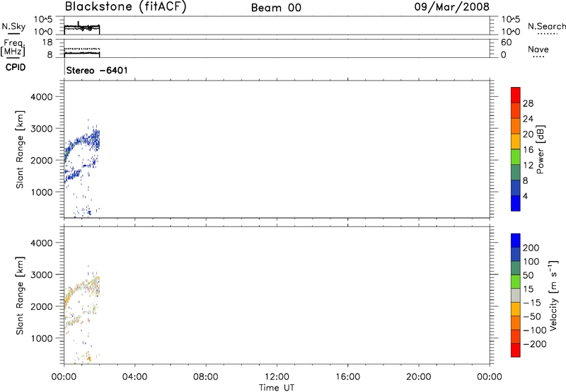566x392 pixels.
Task: Select the blue top Velocity colorbar segment
Action: [516, 241]
